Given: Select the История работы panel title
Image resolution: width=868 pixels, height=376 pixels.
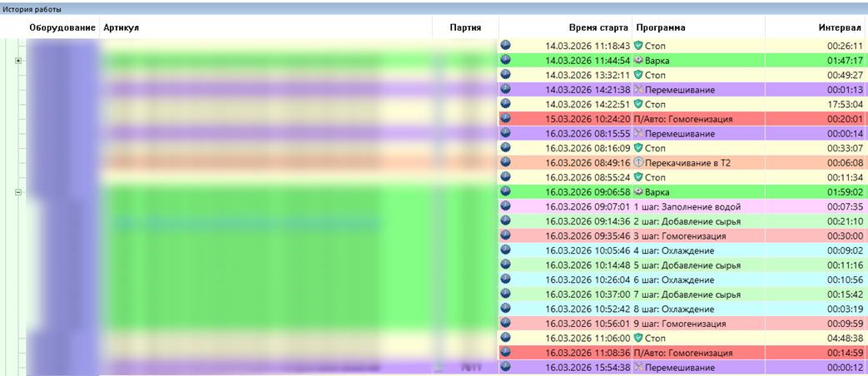Looking at the screenshot, I should [32, 9].
